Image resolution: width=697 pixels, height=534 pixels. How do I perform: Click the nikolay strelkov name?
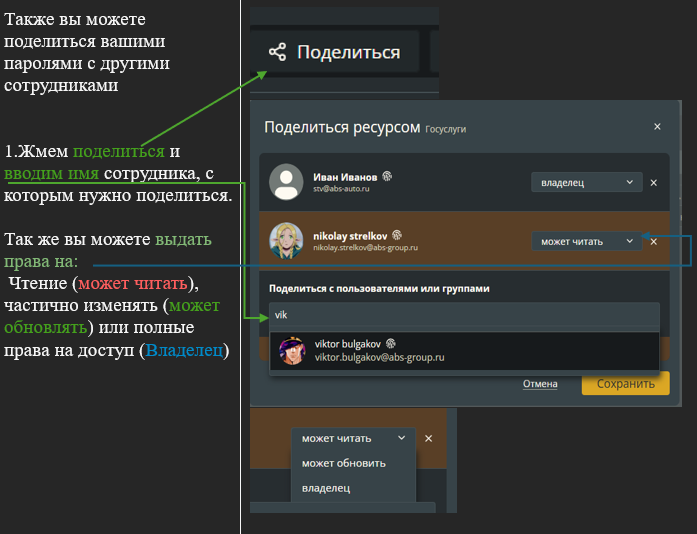tap(350, 236)
